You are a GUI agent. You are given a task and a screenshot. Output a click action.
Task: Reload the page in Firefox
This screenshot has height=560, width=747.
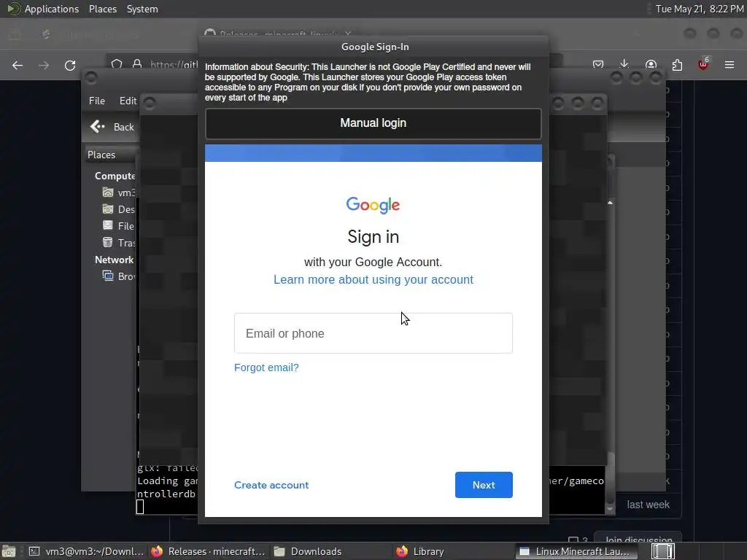point(70,65)
